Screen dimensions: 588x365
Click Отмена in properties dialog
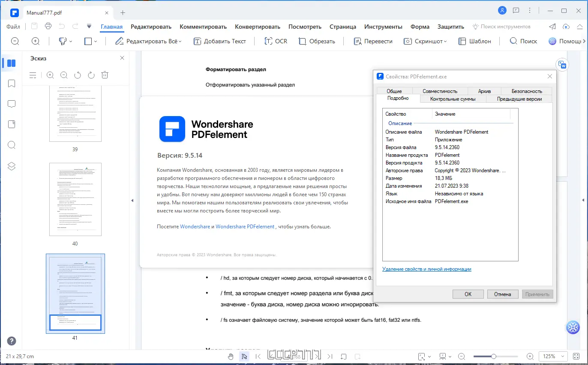503,294
